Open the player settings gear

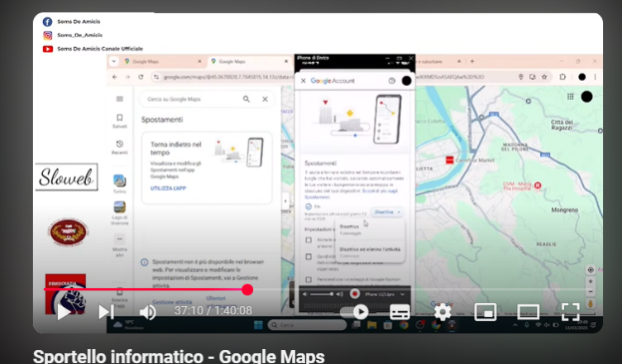443,312
